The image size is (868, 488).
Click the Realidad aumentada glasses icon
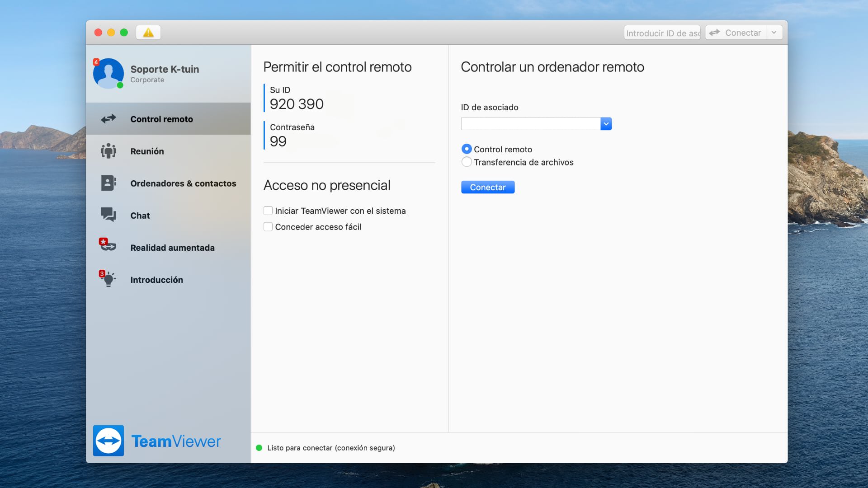tap(108, 246)
